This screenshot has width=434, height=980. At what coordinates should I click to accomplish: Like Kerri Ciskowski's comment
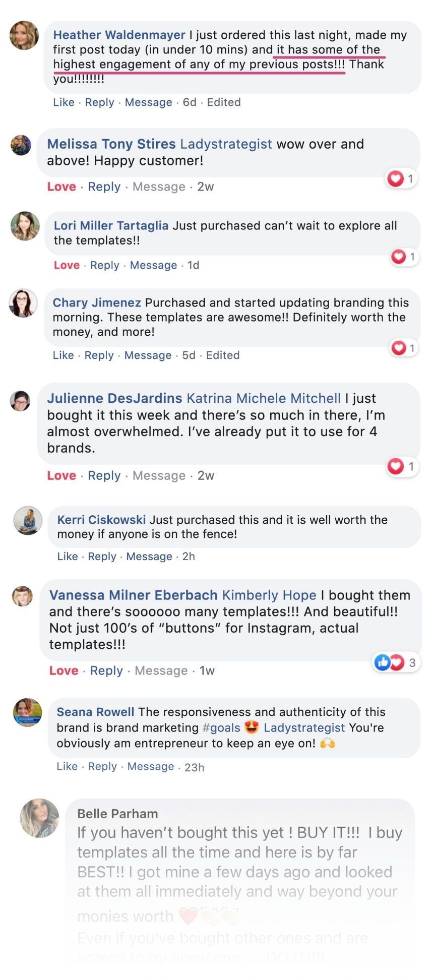[x=68, y=557]
